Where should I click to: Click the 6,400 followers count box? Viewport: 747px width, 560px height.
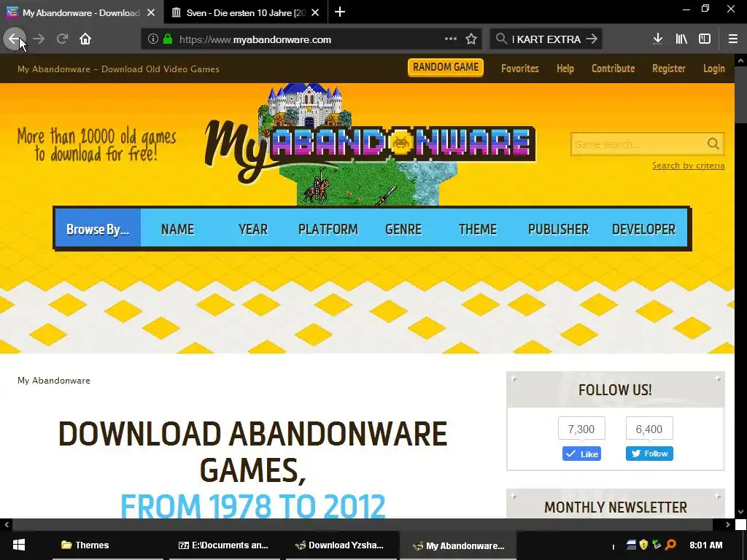tap(649, 429)
